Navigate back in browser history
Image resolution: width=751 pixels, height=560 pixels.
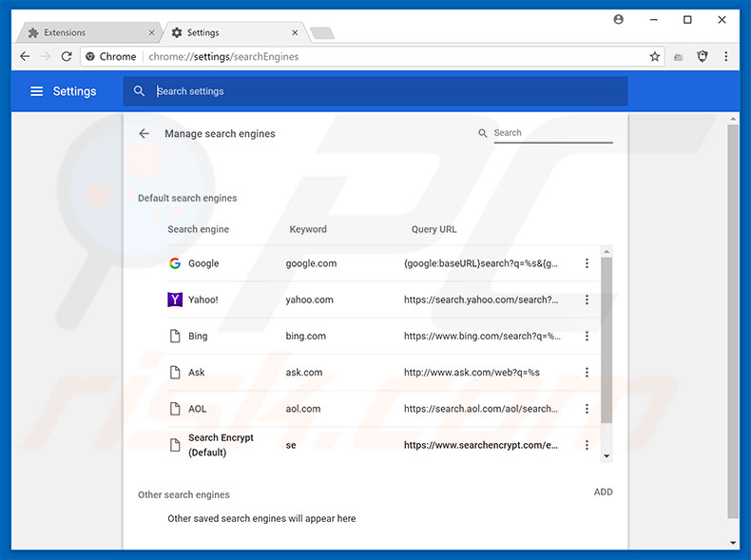(x=25, y=57)
